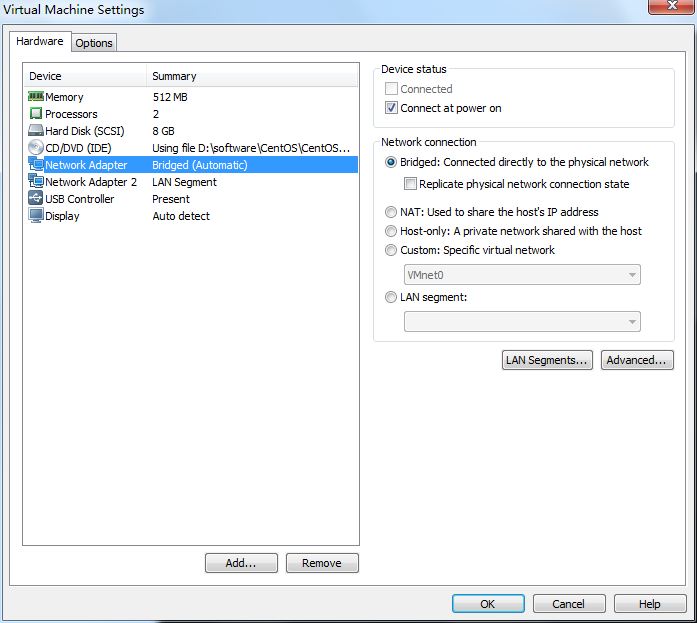Select the Memory row text
This screenshot has width=697, height=623.
(x=64, y=97)
